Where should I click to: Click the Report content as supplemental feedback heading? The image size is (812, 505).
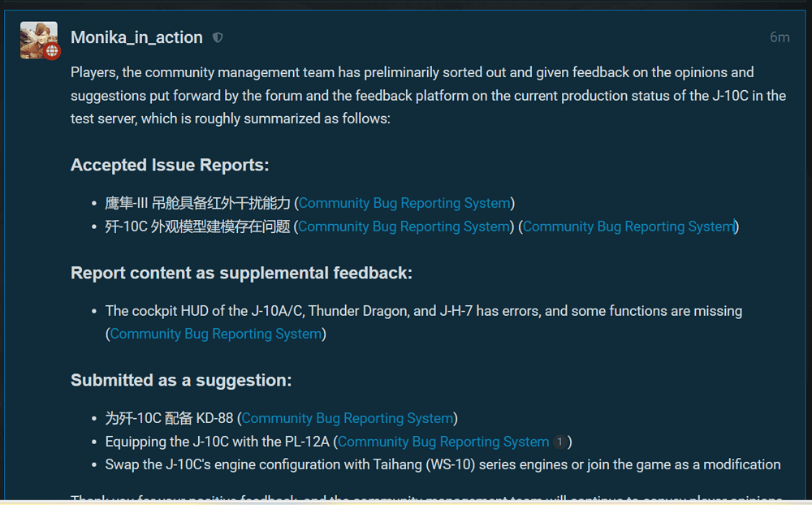[x=241, y=274]
